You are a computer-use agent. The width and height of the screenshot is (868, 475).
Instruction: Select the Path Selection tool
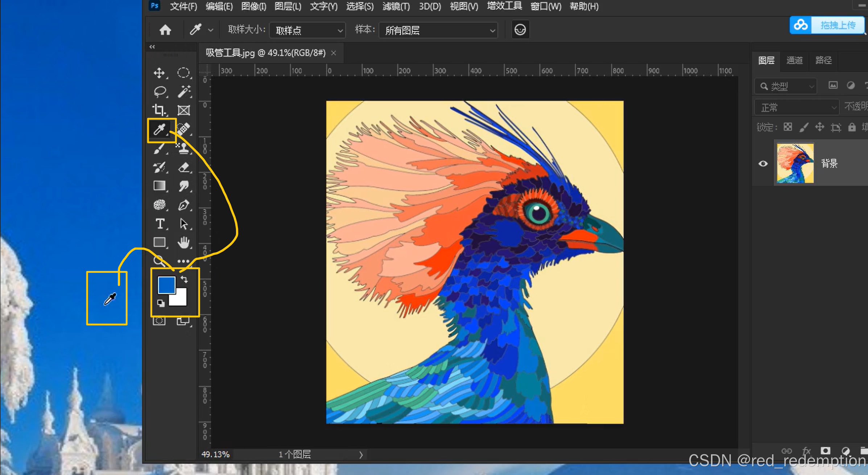184,224
